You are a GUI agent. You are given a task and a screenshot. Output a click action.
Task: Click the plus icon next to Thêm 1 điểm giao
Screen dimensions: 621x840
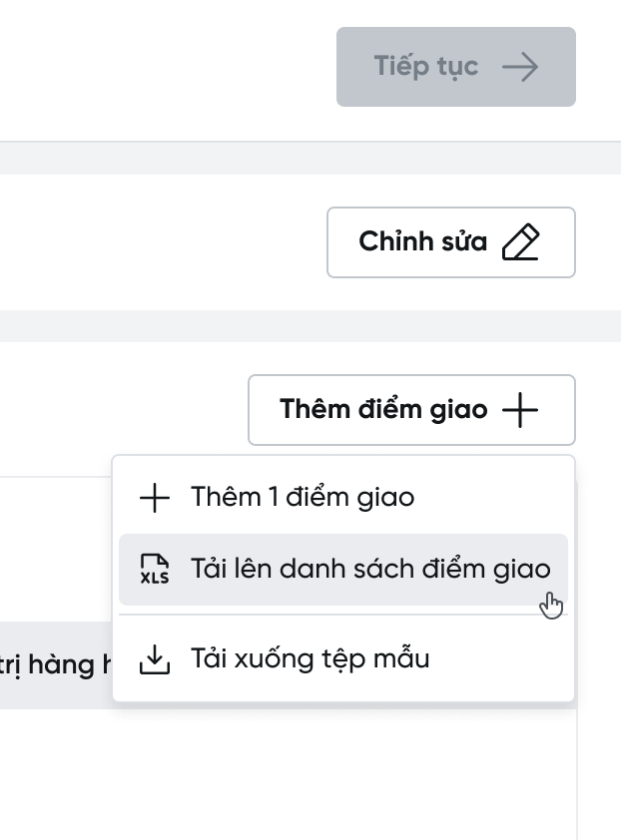pyautogui.click(x=154, y=498)
